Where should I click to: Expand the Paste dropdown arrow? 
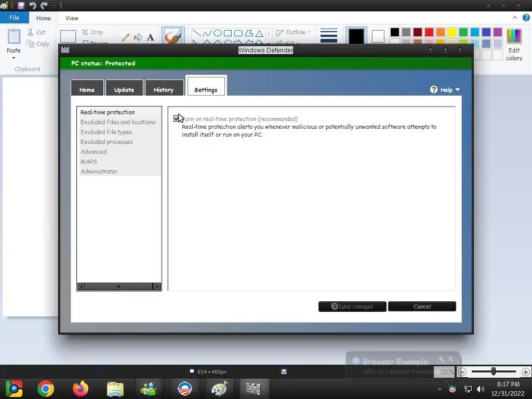[x=14, y=58]
